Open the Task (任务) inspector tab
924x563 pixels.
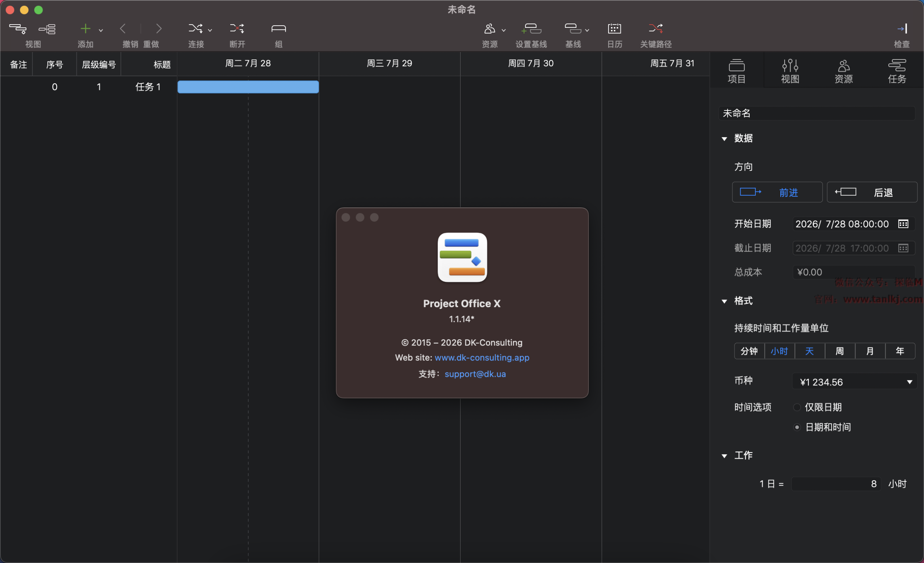point(897,71)
